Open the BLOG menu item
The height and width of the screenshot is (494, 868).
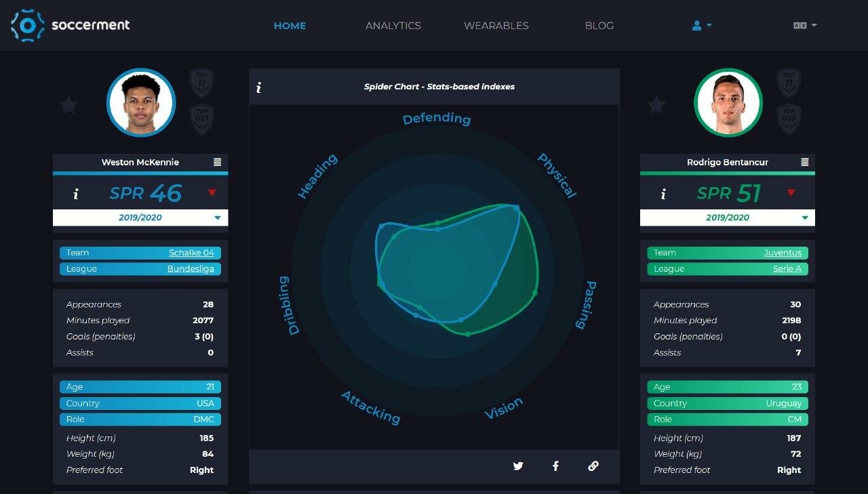599,26
